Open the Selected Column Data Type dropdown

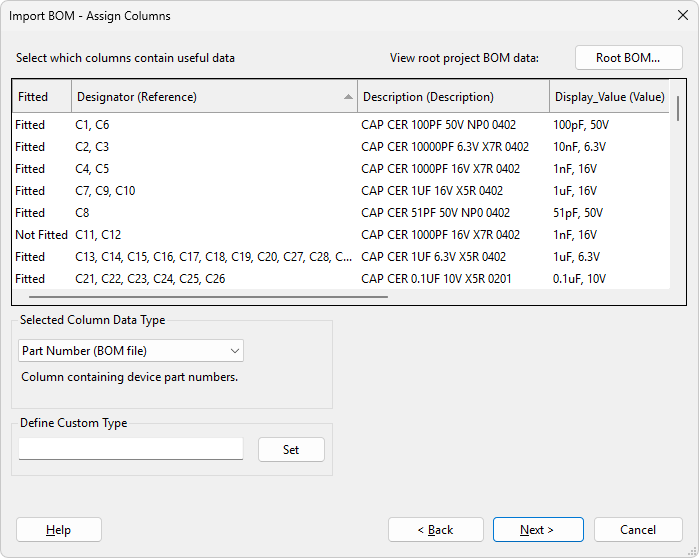131,351
